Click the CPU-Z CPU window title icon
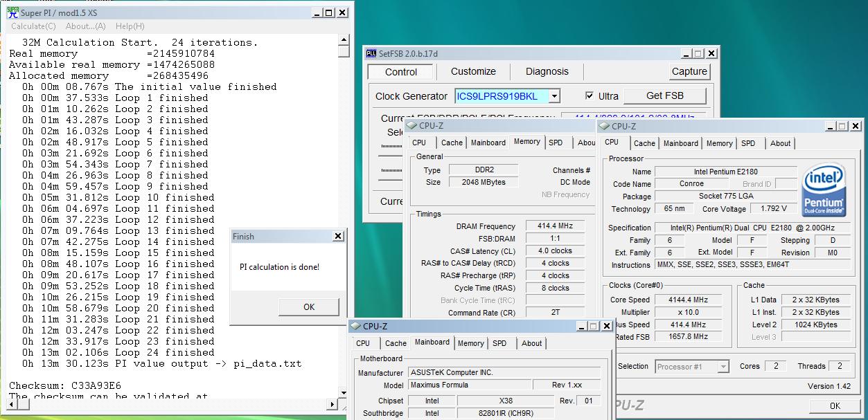 [604, 126]
